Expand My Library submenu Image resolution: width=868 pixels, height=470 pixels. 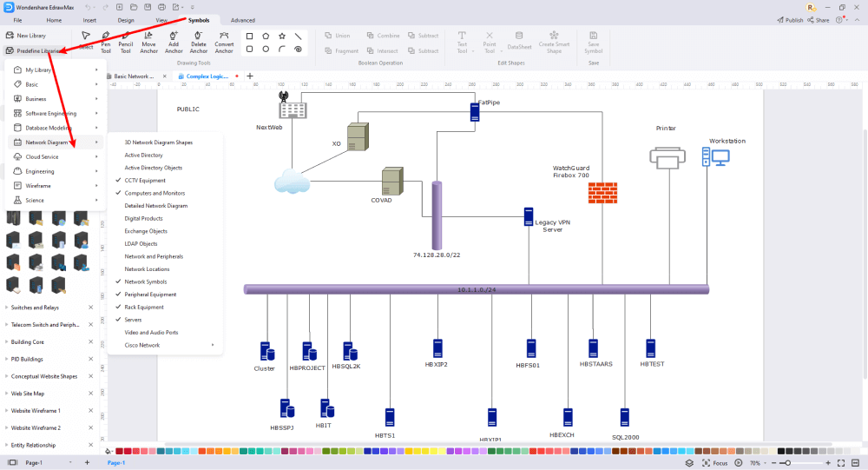pos(56,70)
